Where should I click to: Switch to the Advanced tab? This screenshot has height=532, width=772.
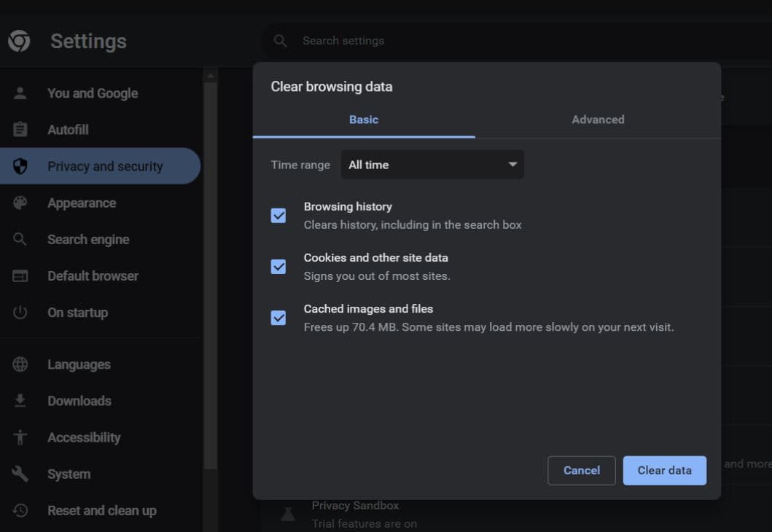(598, 120)
